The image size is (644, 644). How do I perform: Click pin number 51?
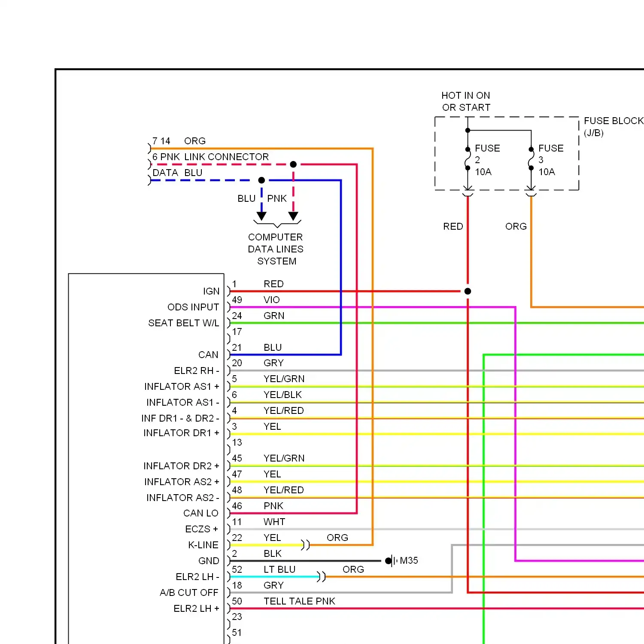tap(237, 632)
